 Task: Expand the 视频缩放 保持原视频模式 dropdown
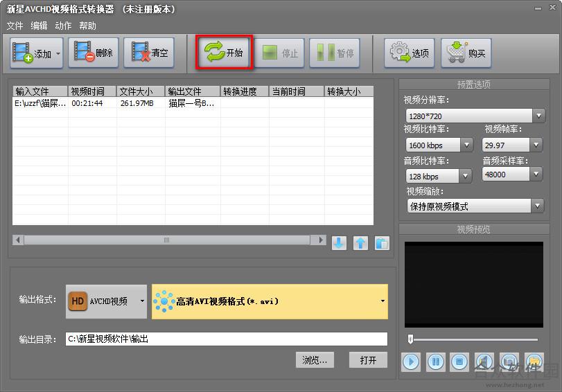tap(537, 206)
